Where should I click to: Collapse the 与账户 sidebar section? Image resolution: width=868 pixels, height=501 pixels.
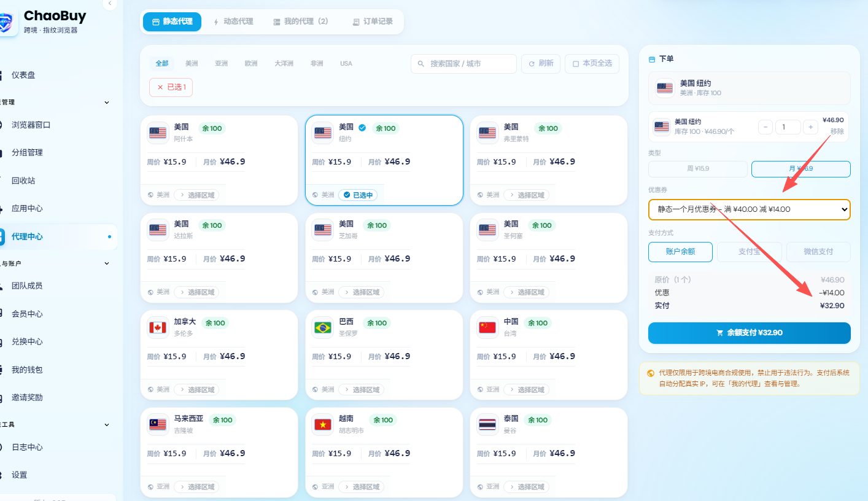coord(107,263)
